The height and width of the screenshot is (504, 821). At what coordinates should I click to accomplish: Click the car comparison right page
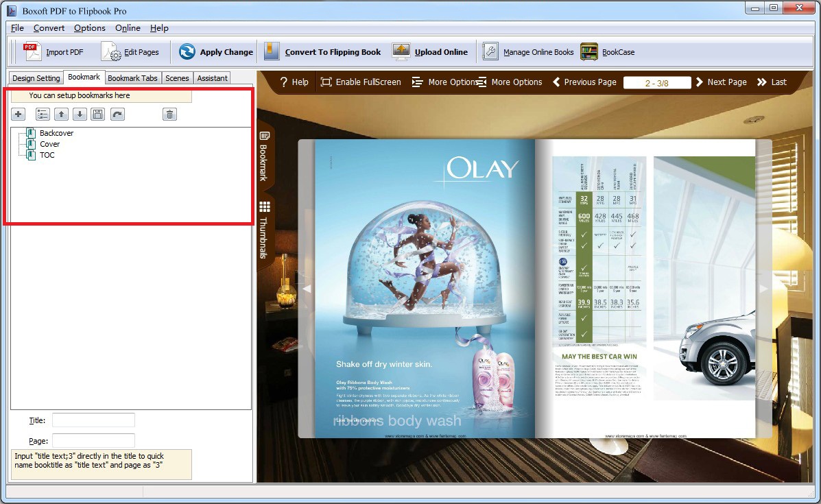point(645,289)
